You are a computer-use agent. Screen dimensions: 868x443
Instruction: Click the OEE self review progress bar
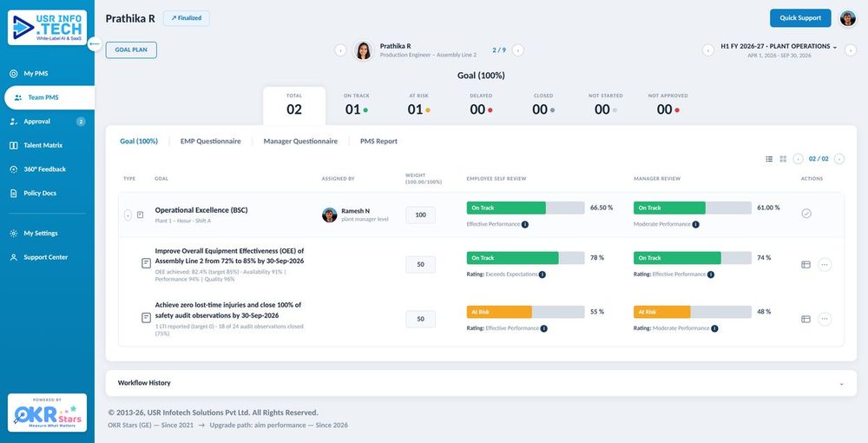(x=525, y=258)
